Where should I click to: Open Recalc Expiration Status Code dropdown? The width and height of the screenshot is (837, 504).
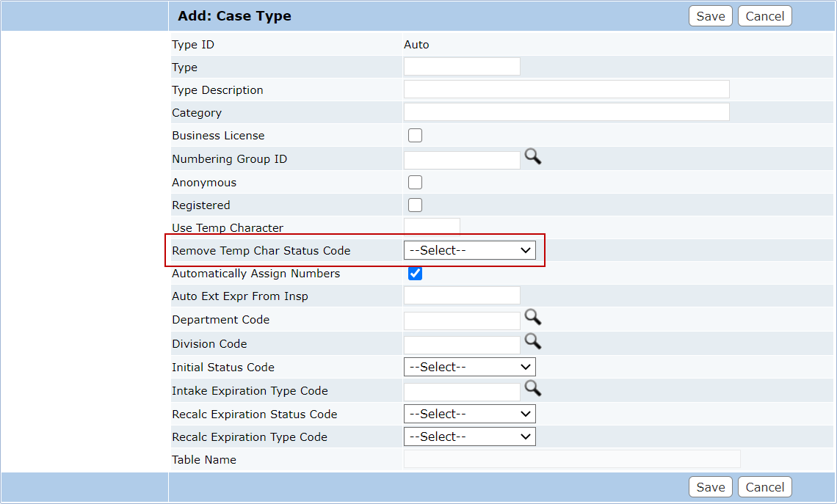coord(469,414)
